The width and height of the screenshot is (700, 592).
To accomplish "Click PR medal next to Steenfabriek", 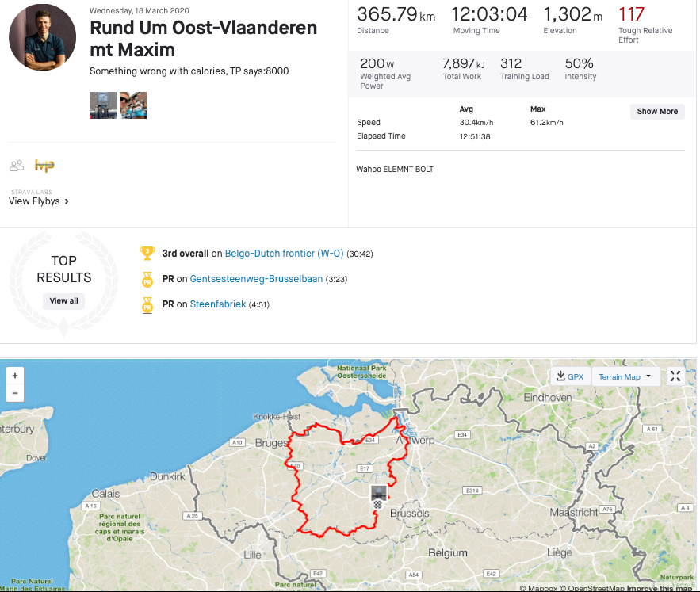I will coord(147,304).
